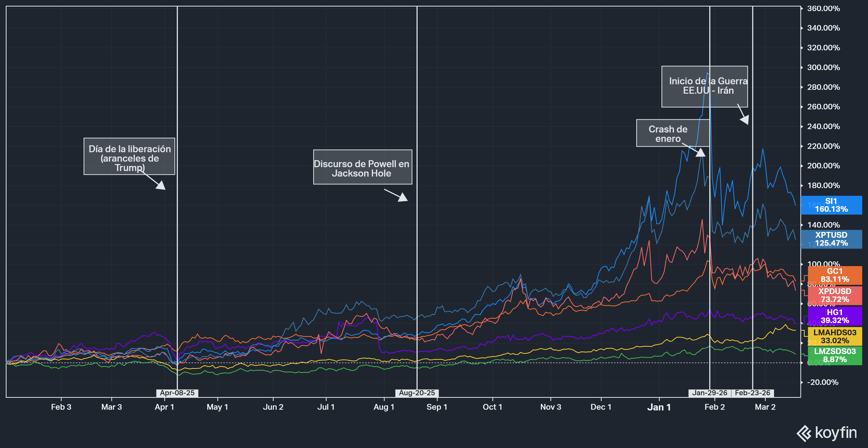The width and height of the screenshot is (868, 448).
Task: Click the koyfin logo icon
Action: pyautogui.click(x=804, y=433)
